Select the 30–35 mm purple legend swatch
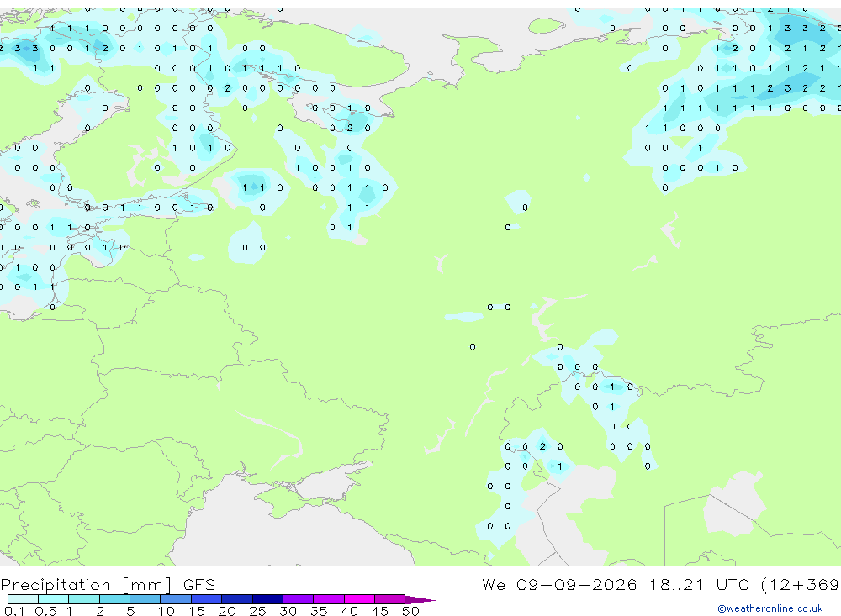Image resolution: width=841 pixels, height=616 pixels. pyautogui.click(x=299, y=599)
